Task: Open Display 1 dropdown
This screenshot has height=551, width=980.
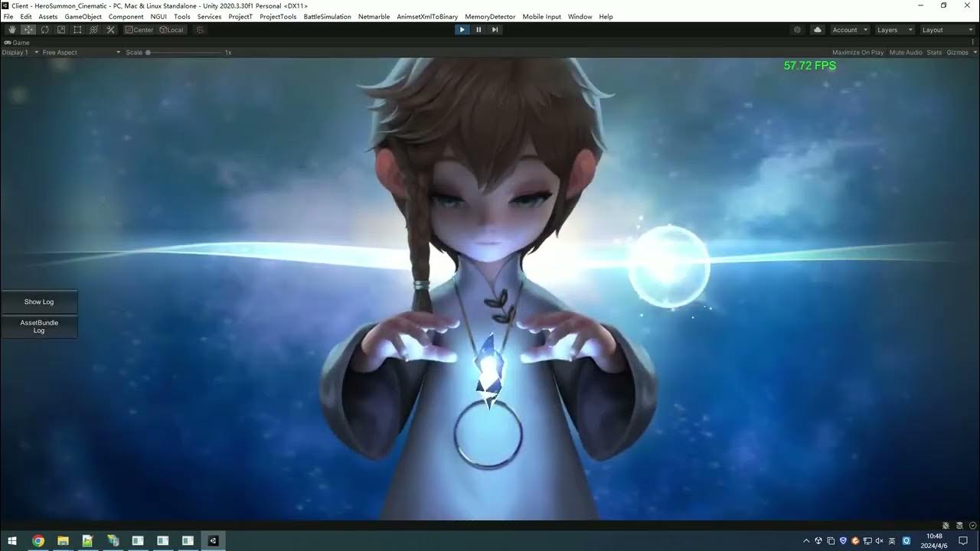Action: point(20,52)
